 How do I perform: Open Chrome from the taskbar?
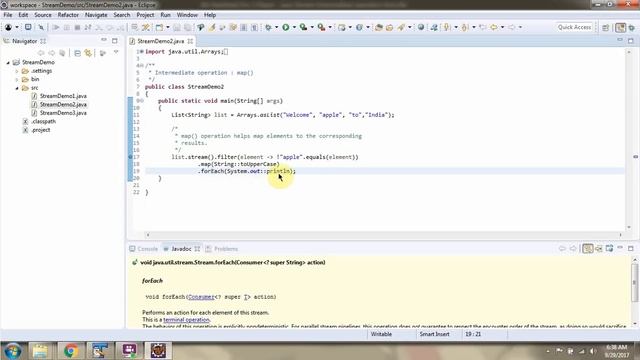[71, 351]
